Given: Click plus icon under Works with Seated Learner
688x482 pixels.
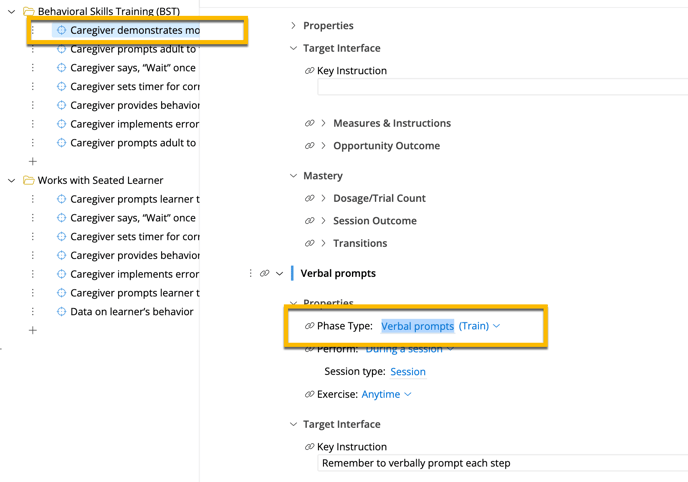Looking at the screenshot, I should point(32,330).
